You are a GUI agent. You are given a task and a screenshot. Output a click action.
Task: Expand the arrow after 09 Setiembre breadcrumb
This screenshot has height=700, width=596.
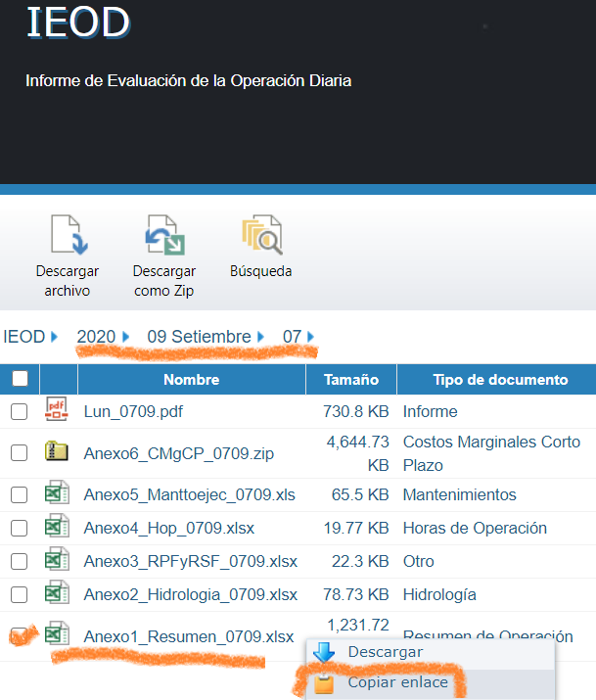click(x=261, y=338)
